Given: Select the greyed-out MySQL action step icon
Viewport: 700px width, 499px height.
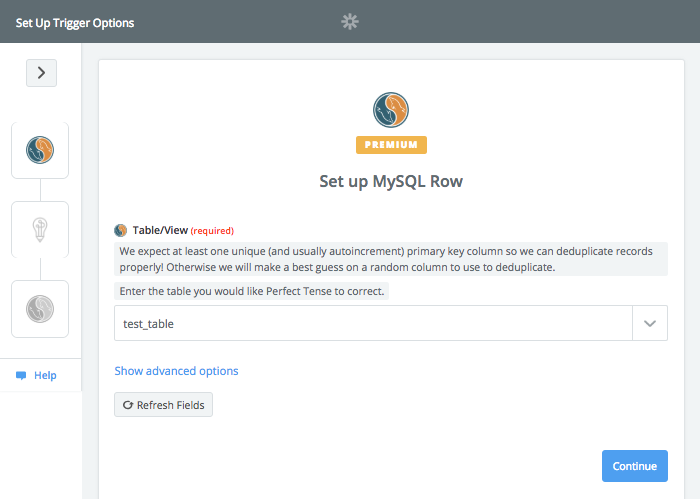Looking at the screenshot, I should pyautogui.click(x=40, y=309).
